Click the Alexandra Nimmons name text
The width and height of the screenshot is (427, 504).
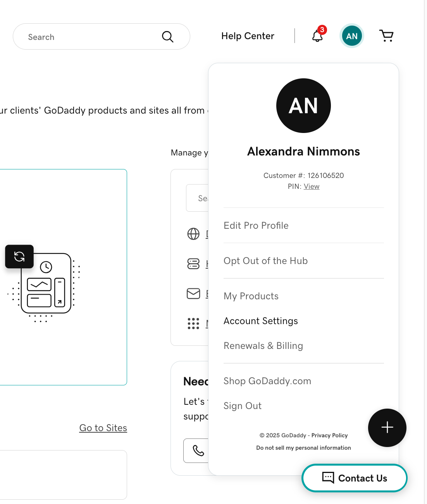click(303, 151)
